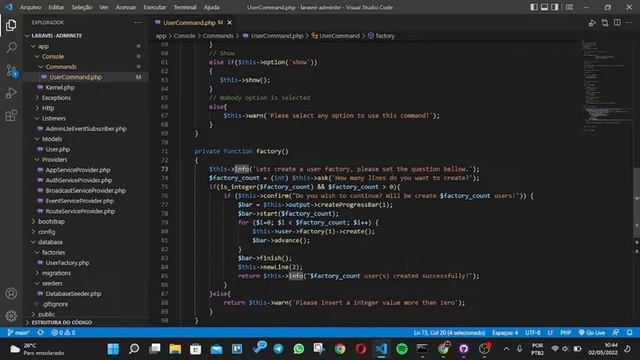Open UserFactory.php file

(x=86, y=262)
